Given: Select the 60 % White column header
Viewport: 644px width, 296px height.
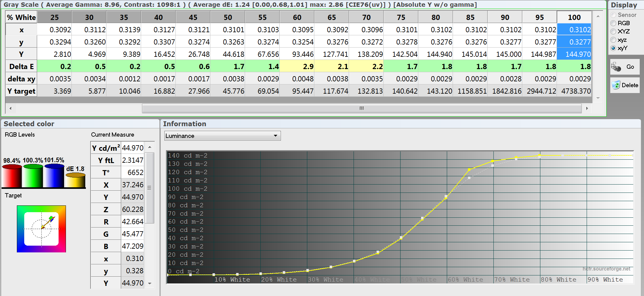Looking at the screenshot, I should 297,17.
